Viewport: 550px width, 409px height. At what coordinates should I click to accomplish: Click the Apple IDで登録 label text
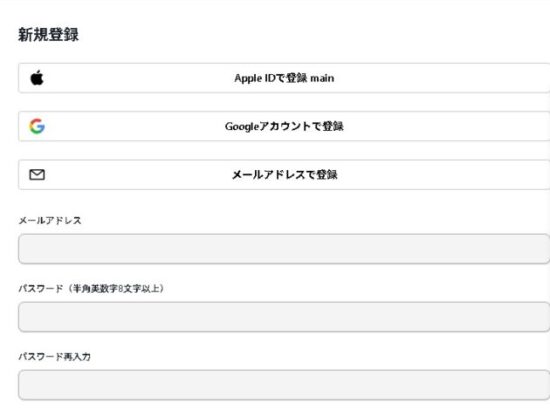tap(271, 78)
